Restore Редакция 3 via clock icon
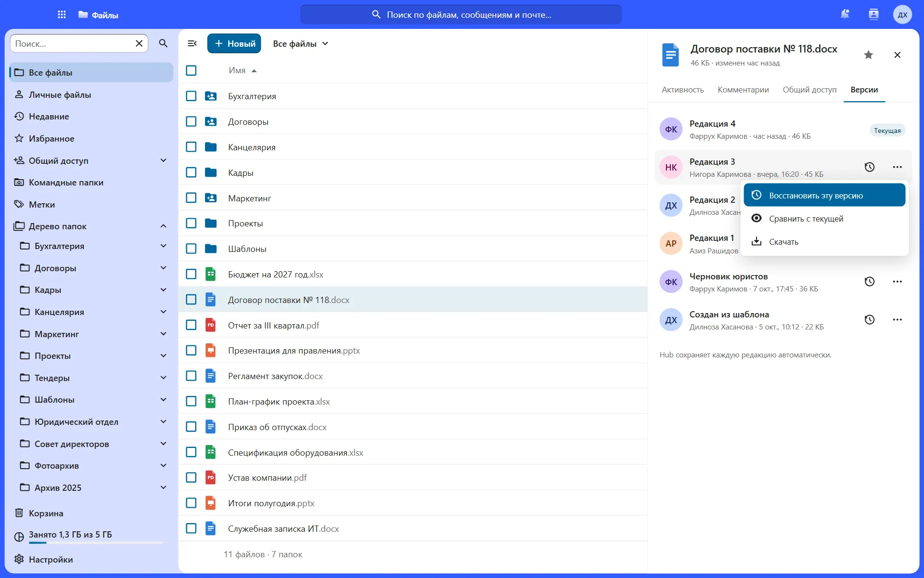The height and width of the screenshot is (578, 924). [869, 167]
